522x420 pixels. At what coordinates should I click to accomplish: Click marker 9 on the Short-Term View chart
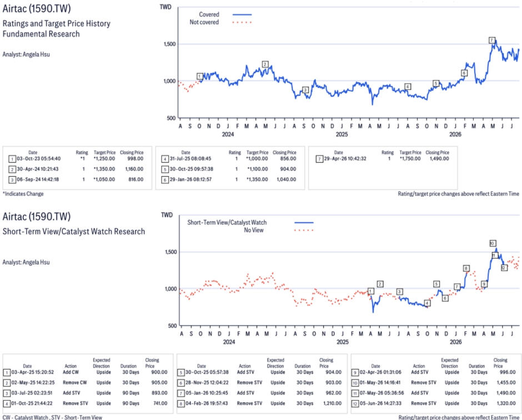tap(484, 284)
